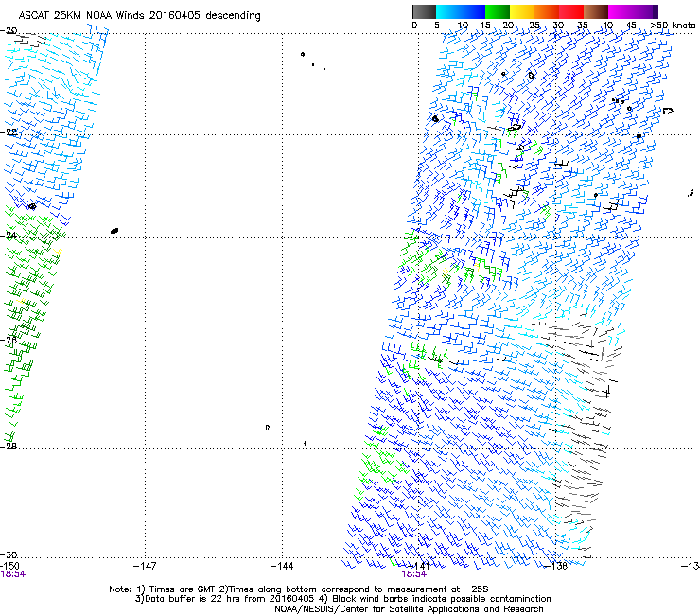Viewport: 700px width, 615px height.
Task: Click the purple '18:54' time under -150
Action: point(12,574)
